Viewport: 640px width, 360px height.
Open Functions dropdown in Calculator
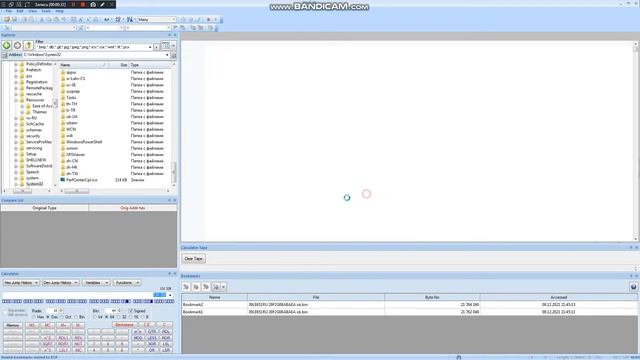click(x=127, y=282)
